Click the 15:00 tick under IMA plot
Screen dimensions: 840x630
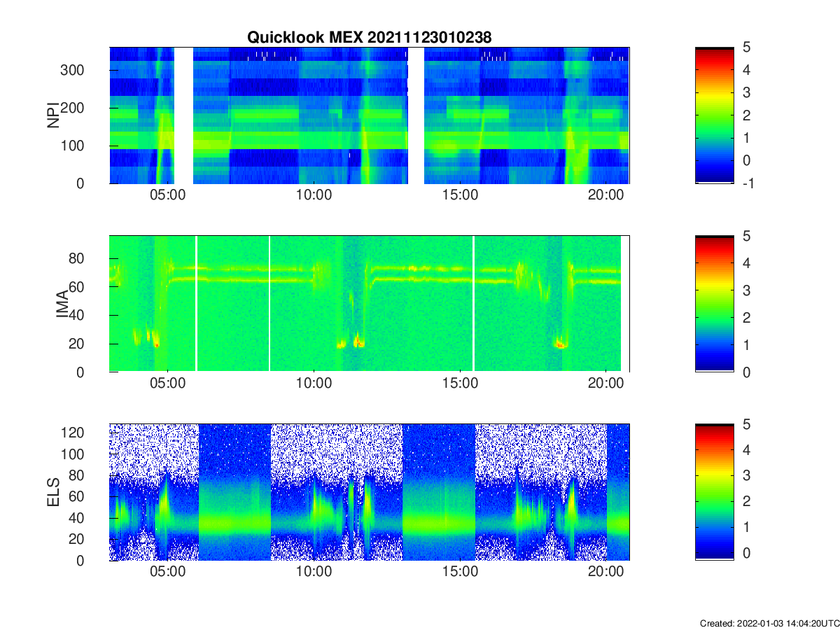459,385
